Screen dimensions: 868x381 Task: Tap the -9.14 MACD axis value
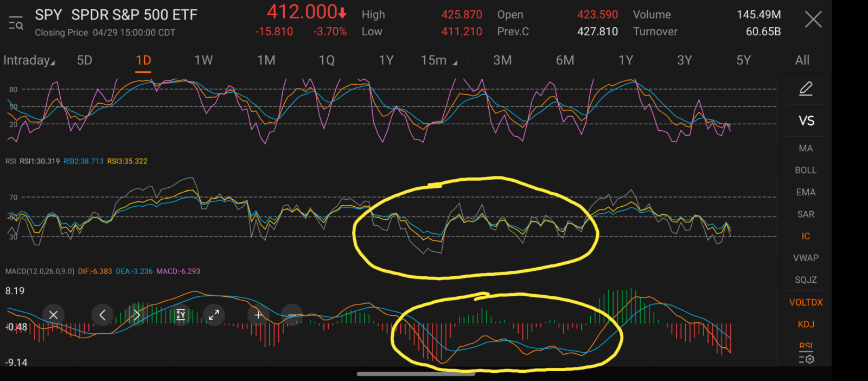16,363
